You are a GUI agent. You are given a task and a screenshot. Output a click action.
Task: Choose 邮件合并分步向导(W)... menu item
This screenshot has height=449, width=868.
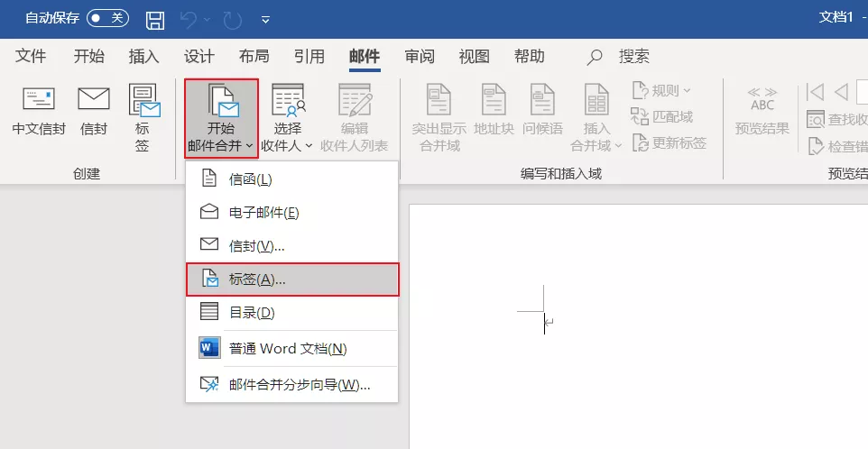[291, 384]
